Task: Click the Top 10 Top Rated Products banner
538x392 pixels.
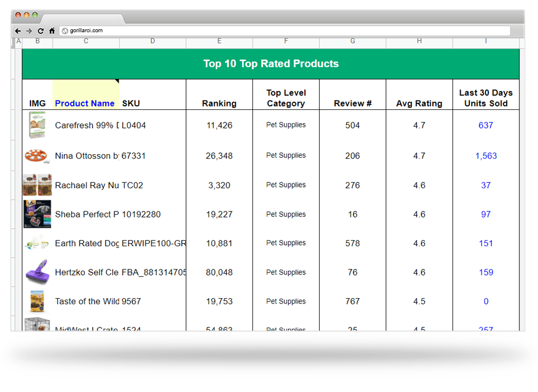Action: [271, 64]
